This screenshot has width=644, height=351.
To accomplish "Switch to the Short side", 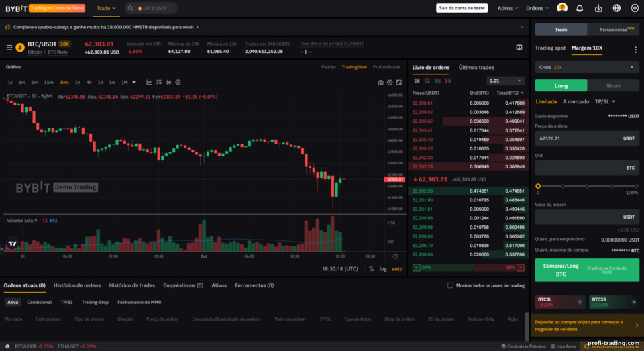I will click(612, 85).
